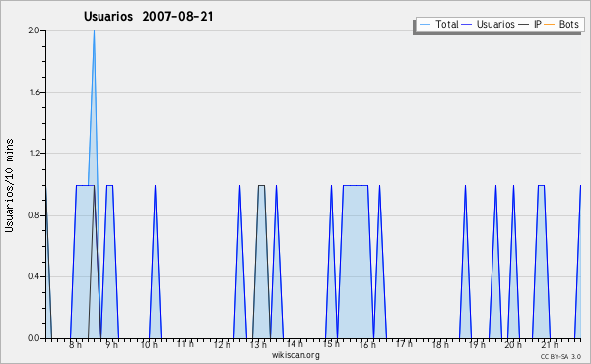Click the '8 h' x-axis label
This screenshot has height=364, width=591.
click(76, 344)
